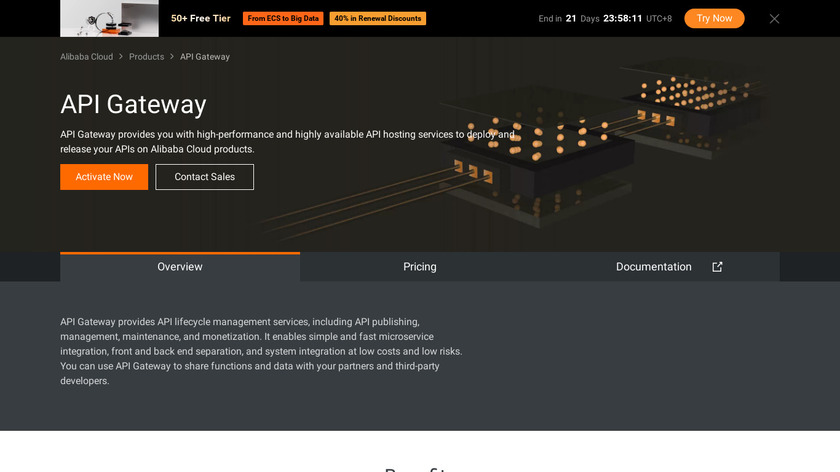
Task: Close the promotional banner with the X
Action: (774, 18)
